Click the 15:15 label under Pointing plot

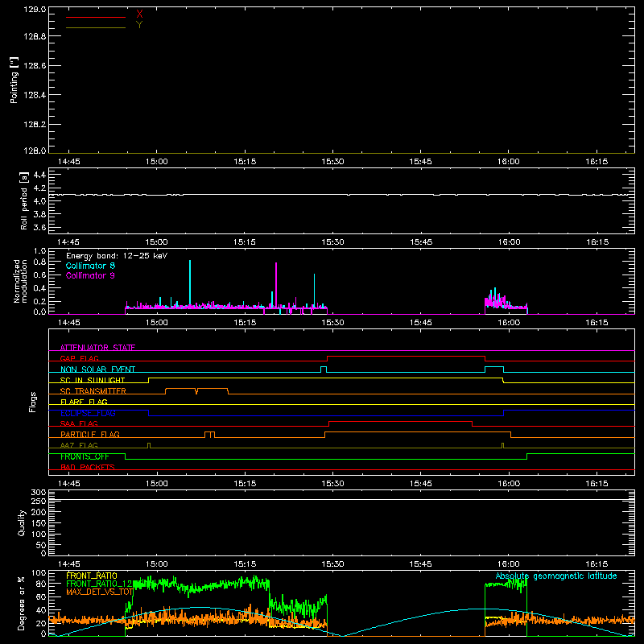pyautogui.click(x=245, y=162)
